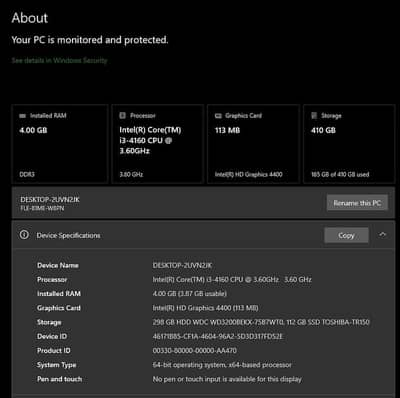400x398 pixels.
Task: Click the Processor card icon
Action: click(x=122, y=115)
